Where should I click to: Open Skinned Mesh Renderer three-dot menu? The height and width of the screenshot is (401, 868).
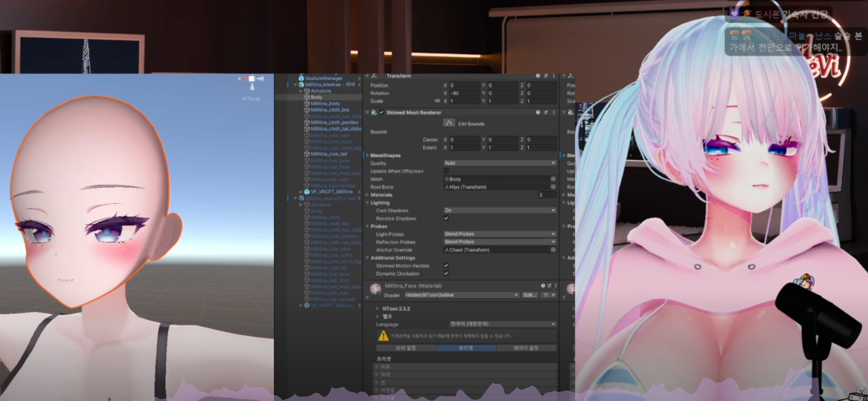pos(553,112)
